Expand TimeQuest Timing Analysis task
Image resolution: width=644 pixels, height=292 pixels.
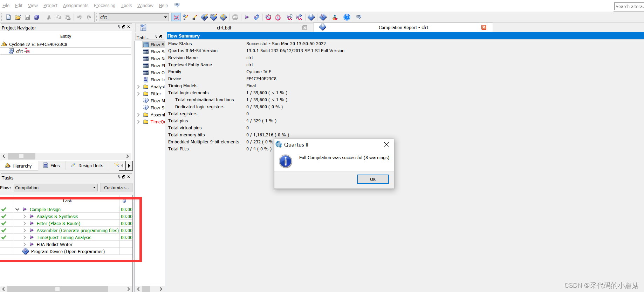(25, 237)
